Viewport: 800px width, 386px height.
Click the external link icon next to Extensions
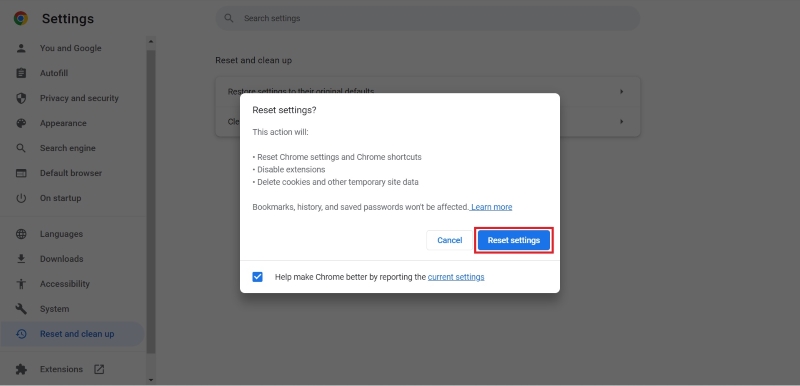tap(99, 369)
